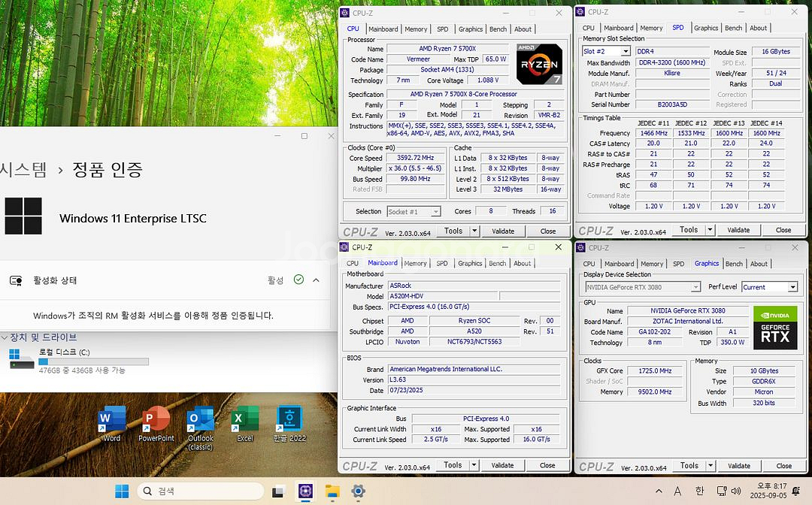812x505 pixels.
Task: Open the NVIDIA GeForce RTX 3080 device dropdown
Action: tap(695, 287)
